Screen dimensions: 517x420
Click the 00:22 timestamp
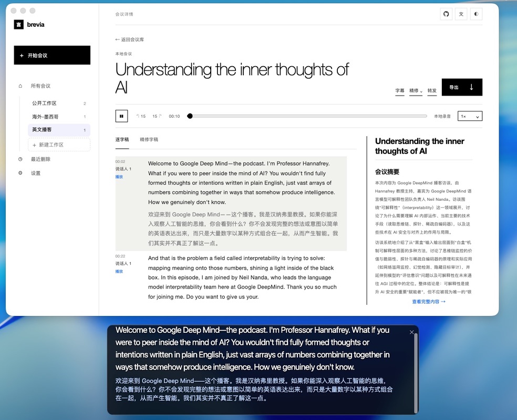pyautogui.click(x=120, y=257)
